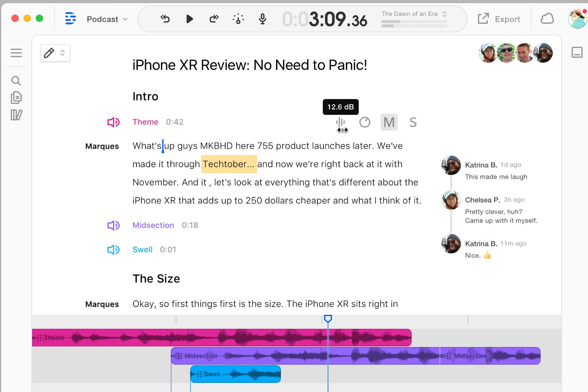Open the Podcast project dropdown
Viewport: 588px width, 392px height.
(107, 19)
